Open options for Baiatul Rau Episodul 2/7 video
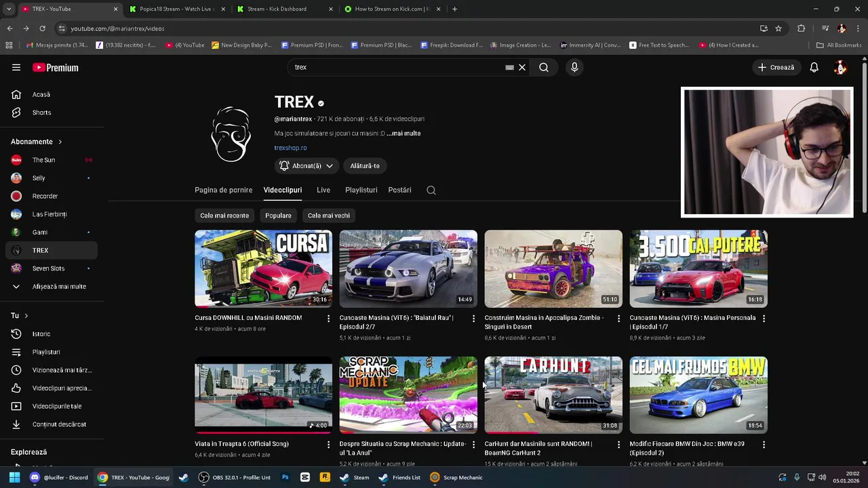868x488 pixels. point(474,319)
